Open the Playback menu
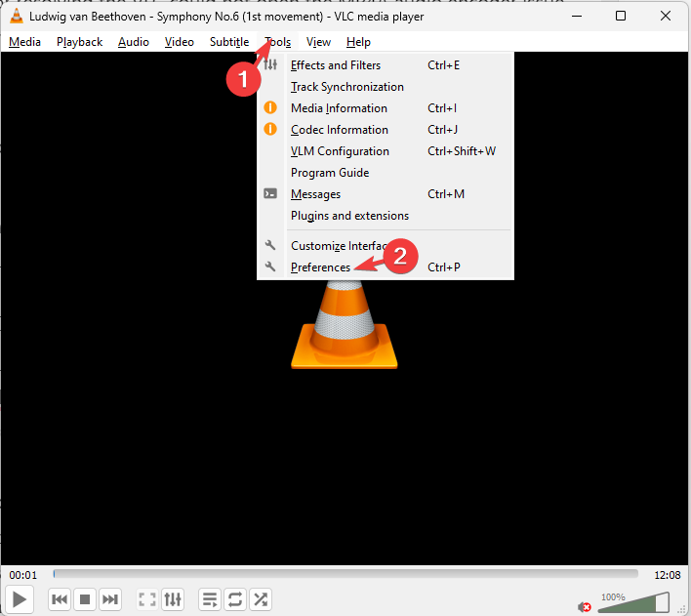Image resolution: width=691 pixels, height=616 pixels. 79,42
